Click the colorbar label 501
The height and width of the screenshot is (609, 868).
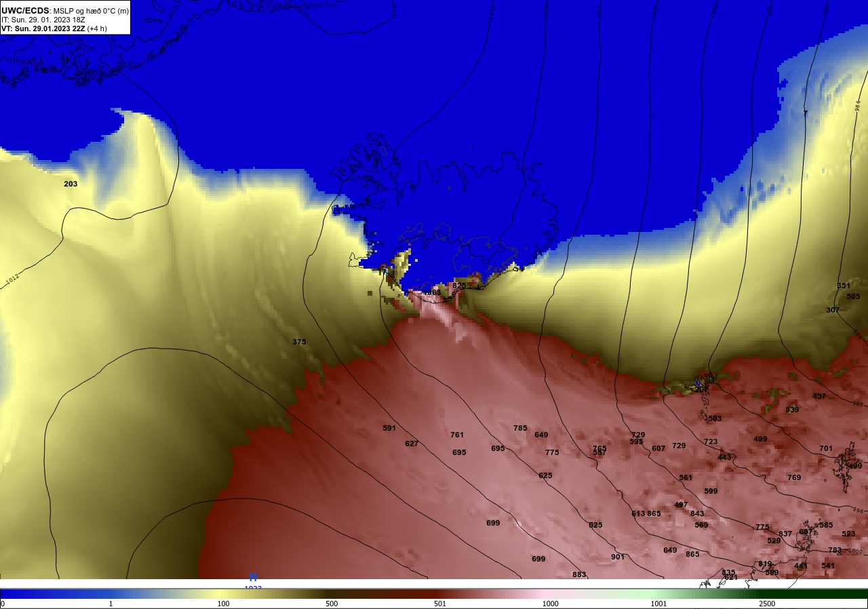(440, 604)
